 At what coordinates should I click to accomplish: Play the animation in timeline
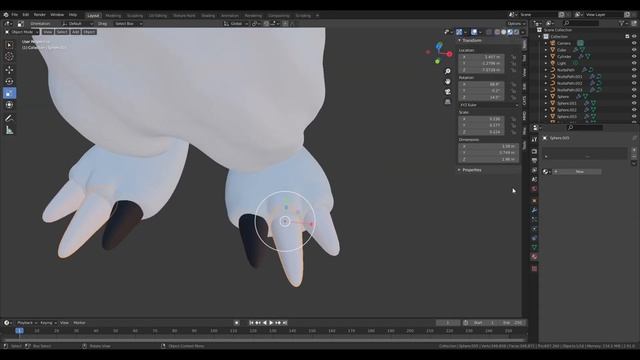click(271, 323)
